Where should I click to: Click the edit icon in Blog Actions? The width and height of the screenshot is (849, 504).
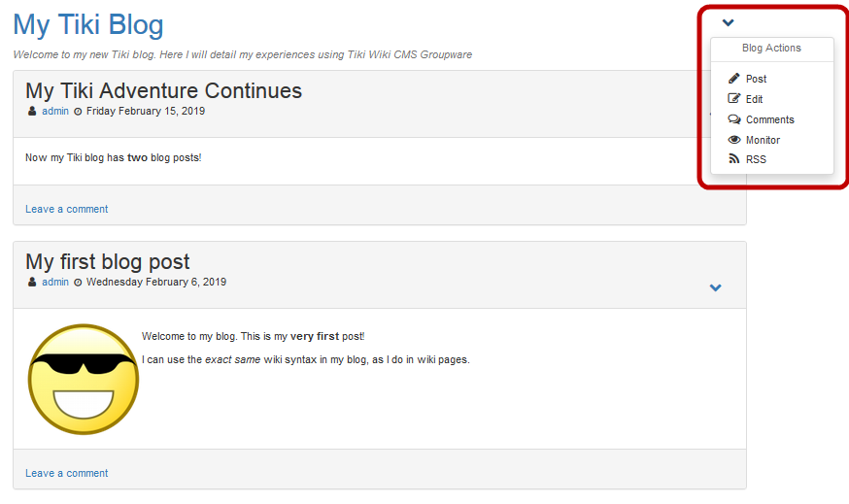pyautogui.click(x=734, y=99)
